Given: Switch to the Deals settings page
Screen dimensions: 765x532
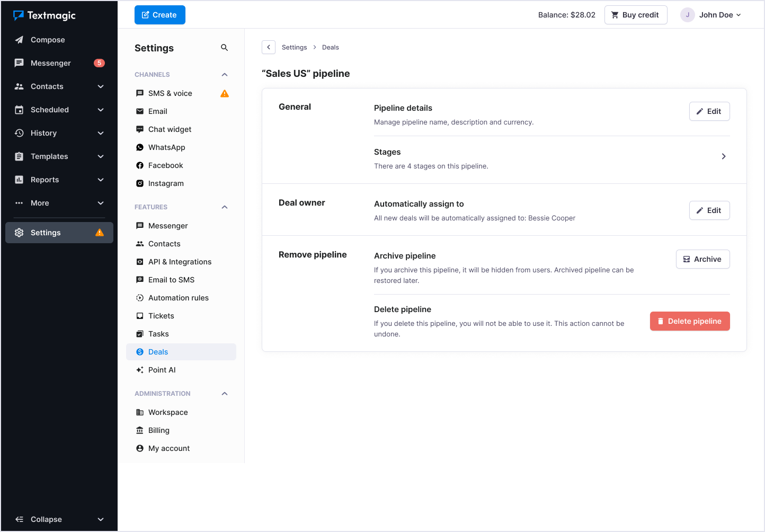Looking at the screenshot, I should point(158,351).
